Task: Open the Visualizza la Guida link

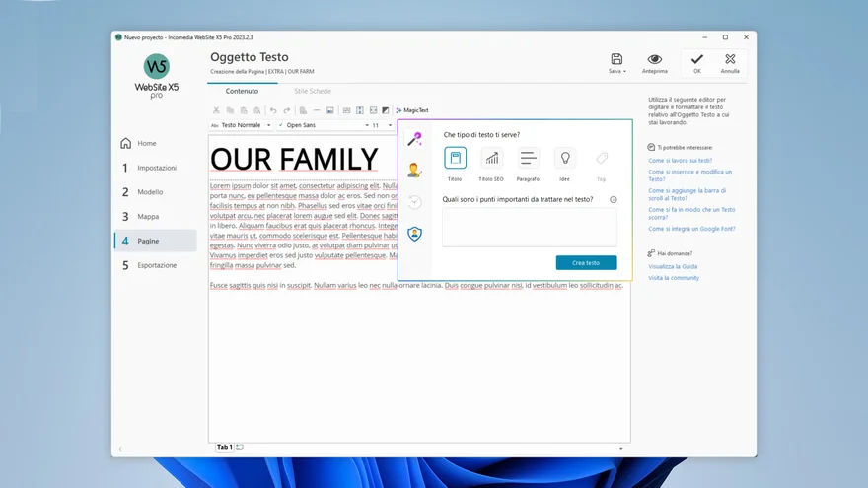Action: click(x=673, y=266)
